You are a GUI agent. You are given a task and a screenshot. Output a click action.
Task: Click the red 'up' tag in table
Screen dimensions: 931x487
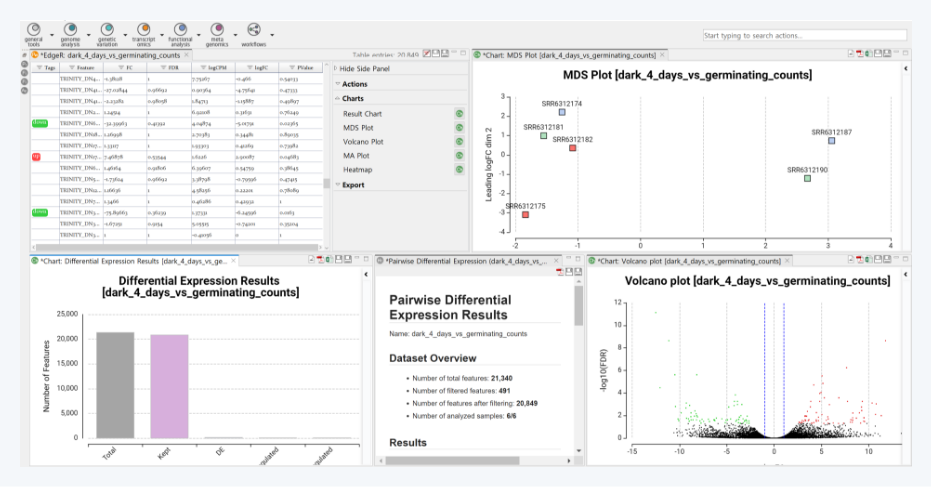click(36, 157)
